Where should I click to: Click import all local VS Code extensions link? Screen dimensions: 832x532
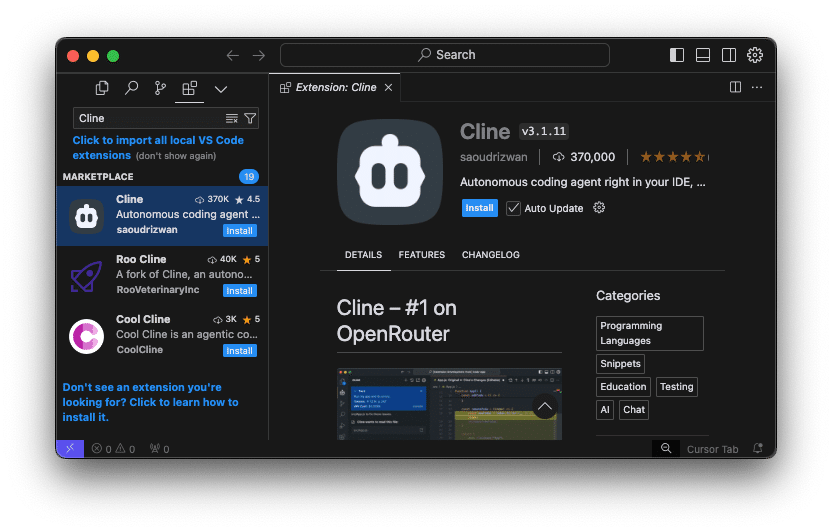(x=158, y=147)
